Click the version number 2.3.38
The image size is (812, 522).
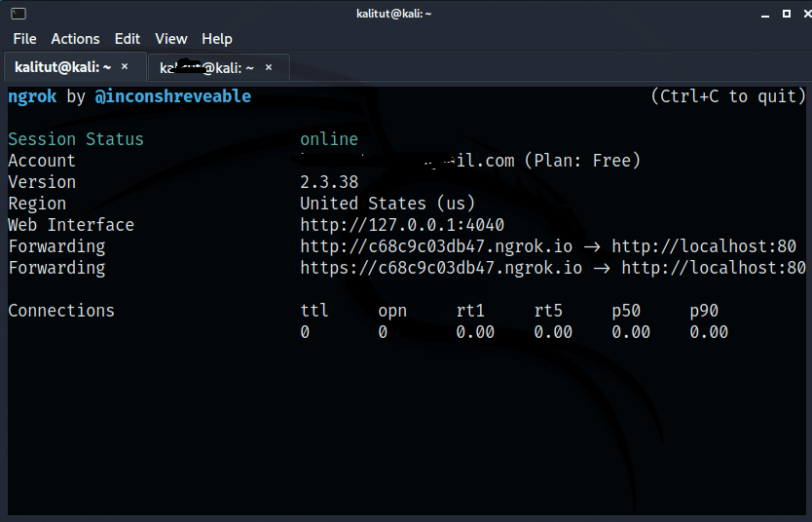329,182
